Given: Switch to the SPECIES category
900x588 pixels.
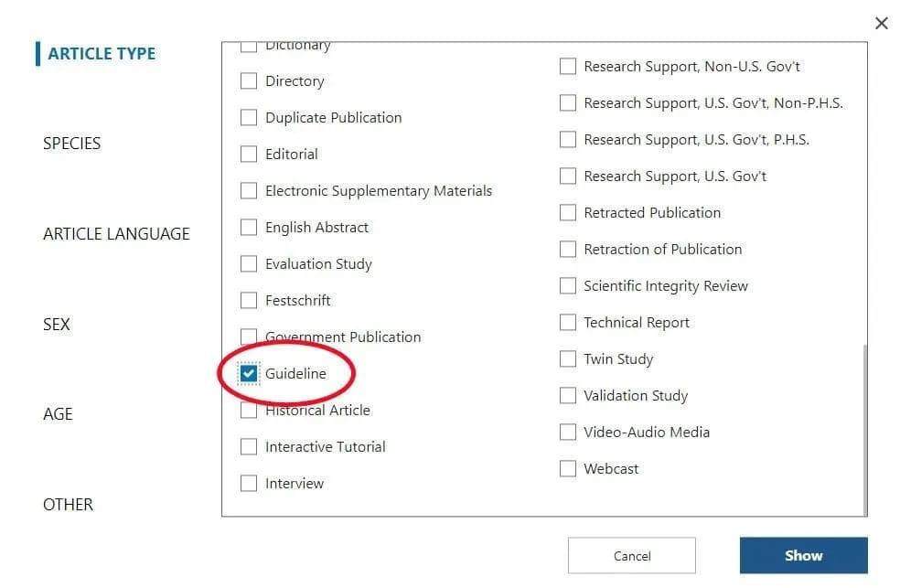Looking at the screenshot, I should [x=71, y=144].
